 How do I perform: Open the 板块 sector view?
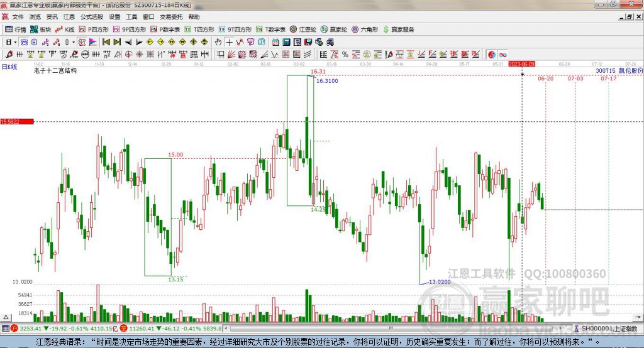tap(41, 30)
